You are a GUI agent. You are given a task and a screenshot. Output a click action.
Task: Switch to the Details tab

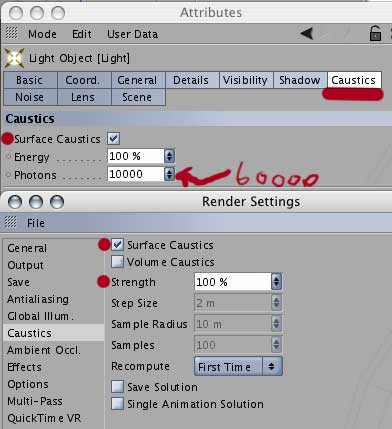coord(192,80)
